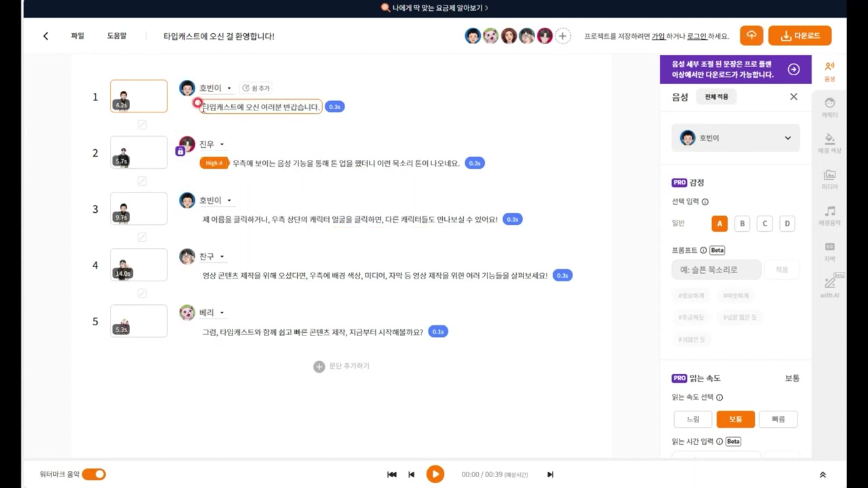The width and height of the screenshot is (868, 488).
Task: Click the prompt field 예: 슬픈 목소리로
Action: coord(716,270)
